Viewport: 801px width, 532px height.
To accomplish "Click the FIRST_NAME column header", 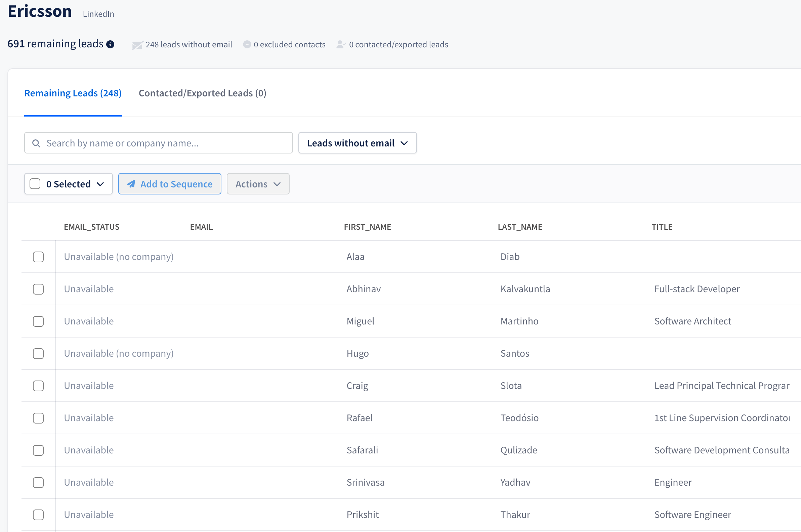I will tap(368, 227).
